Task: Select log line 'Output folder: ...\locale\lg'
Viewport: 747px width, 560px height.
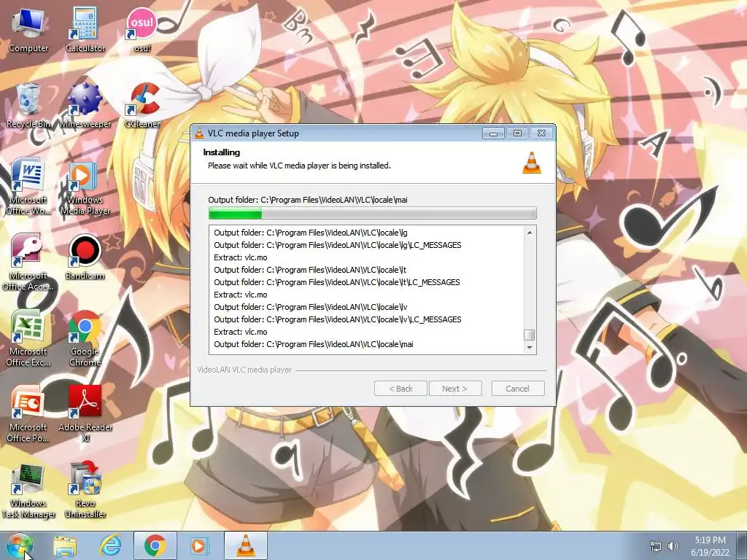Action: 311,233
